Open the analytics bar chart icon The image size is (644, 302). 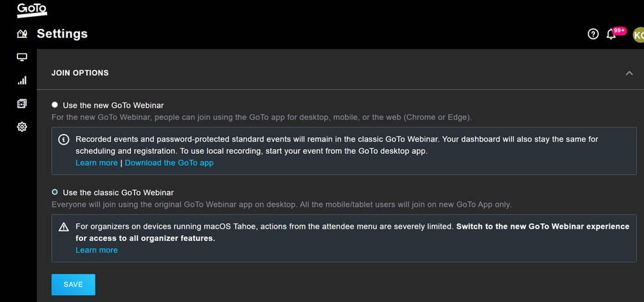(x=22, y=80)
